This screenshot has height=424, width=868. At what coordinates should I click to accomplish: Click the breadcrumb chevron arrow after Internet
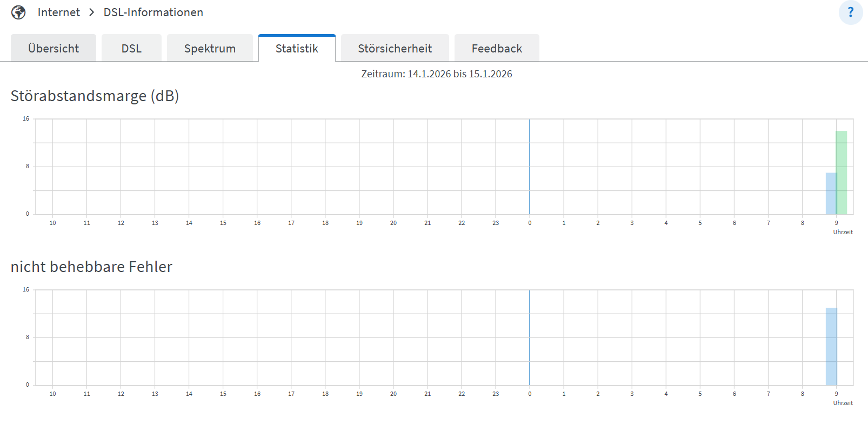click(92, 12)
